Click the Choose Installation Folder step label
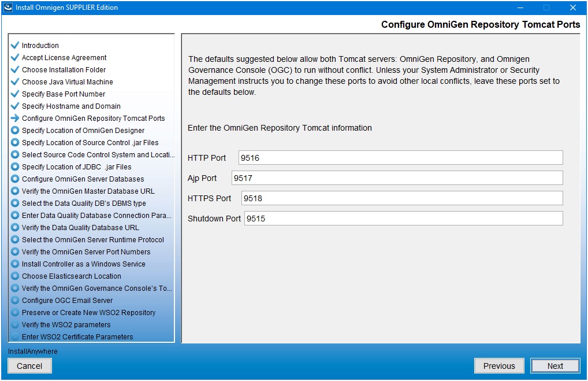The height and width of the screenshot is (381, 588). (64, 70)
